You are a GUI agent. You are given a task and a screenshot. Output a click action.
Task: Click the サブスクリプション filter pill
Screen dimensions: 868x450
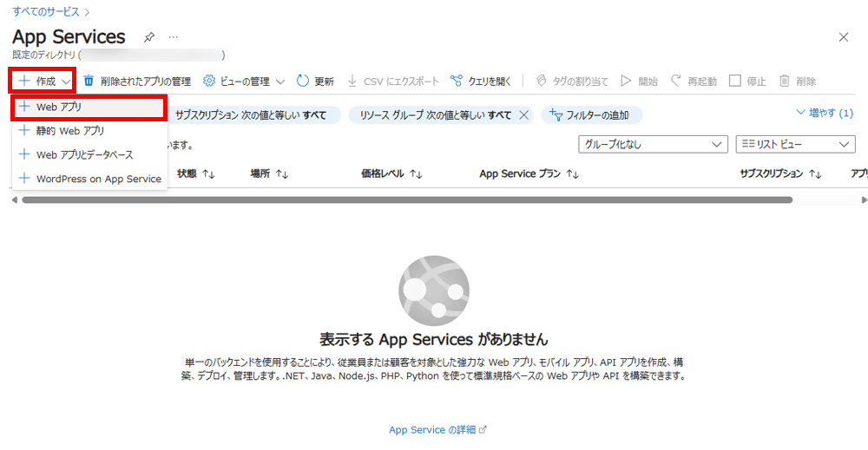point(253,115)
